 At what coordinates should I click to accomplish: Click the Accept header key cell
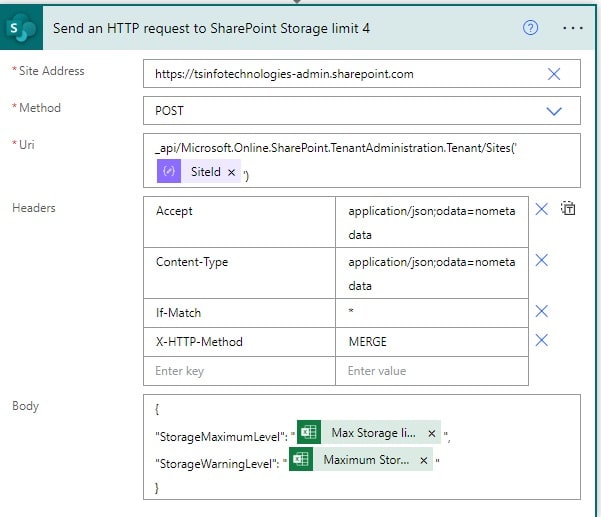point(240,222)
